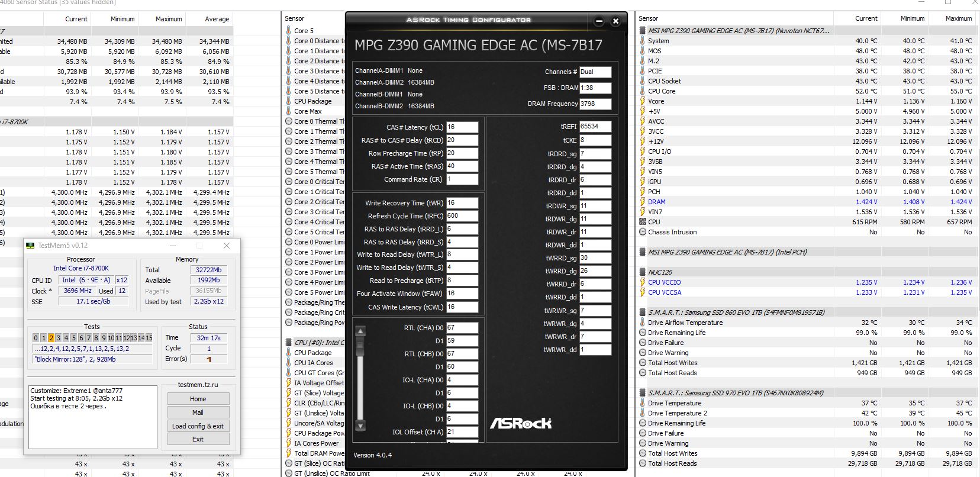Image resolution: width=980 pixels, height=477 pixels.
Task: Click the Home button in TestMem5
Action: point(198,399)
